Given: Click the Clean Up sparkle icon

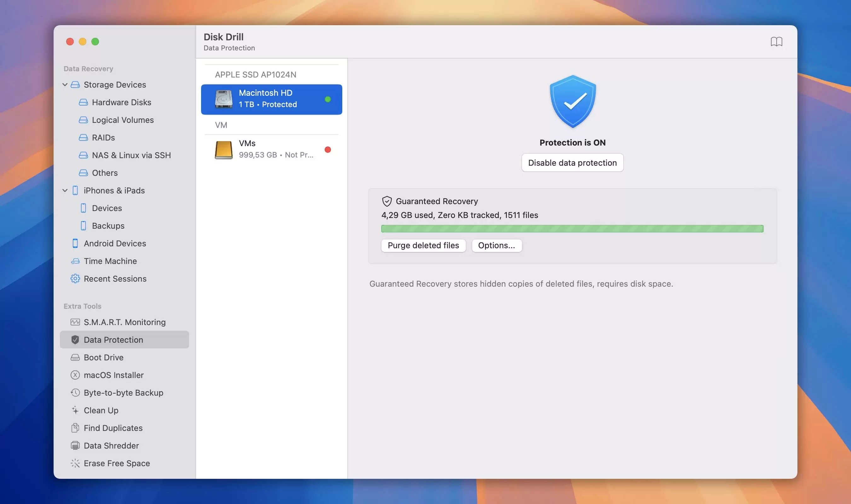Looking at the screenshot, I should coord(75,411).
